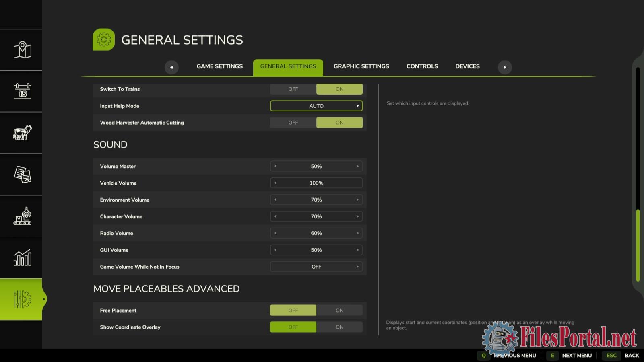Open the map icon in sidebar

point(22,50)
